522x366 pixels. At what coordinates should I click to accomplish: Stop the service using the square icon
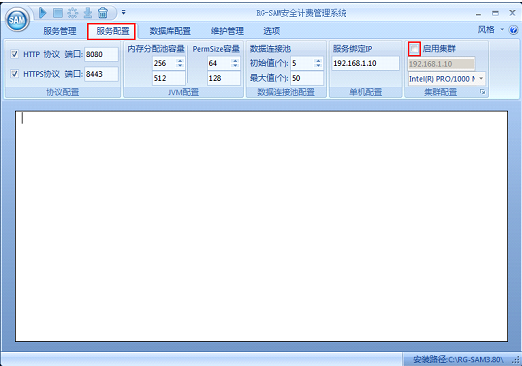coord(58,13)
